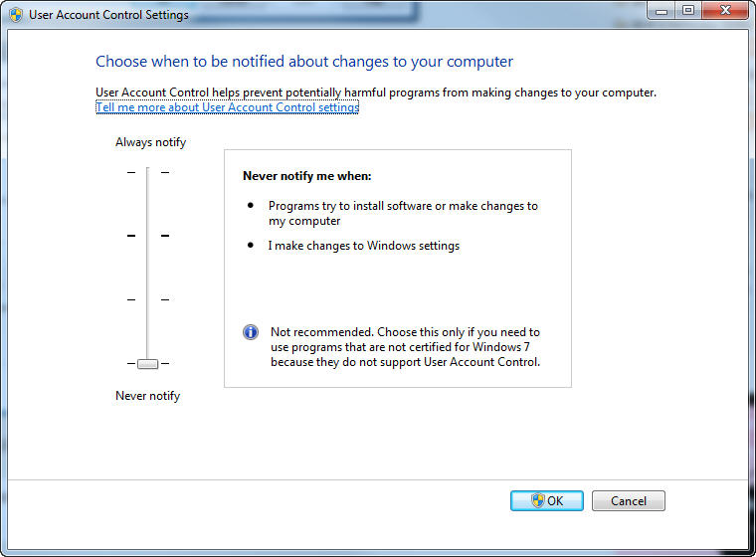Image resolution: width=756 pixels, height=557 pixels.
Task: Open Tell me more about User Account Control settings
Action: coord(228,107)
